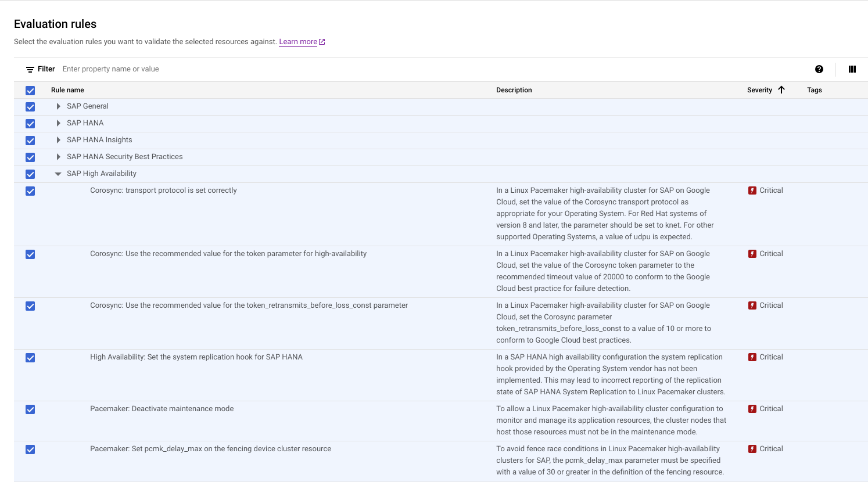Click Corosync token parameter for high-availability rule name
The image size is (868, 482).
[x=228, y=254]
